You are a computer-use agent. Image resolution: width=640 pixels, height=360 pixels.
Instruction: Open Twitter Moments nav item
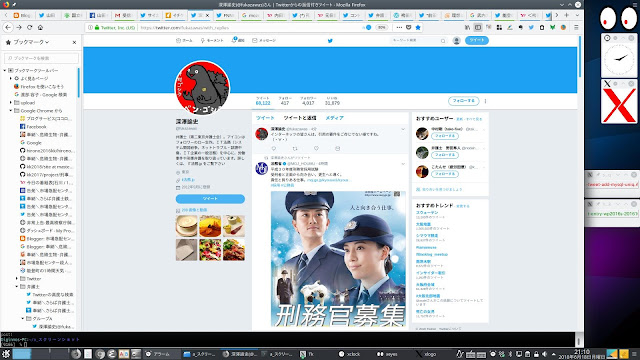(212, 40)
